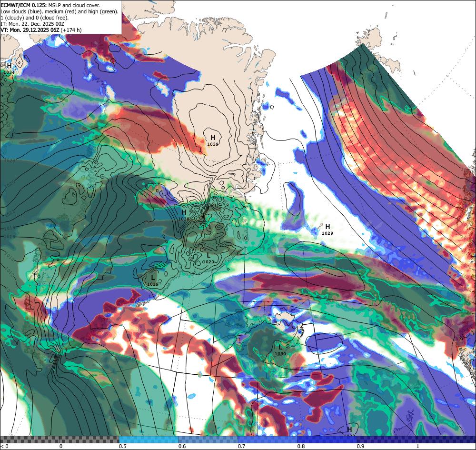Click the '0.9' color scale label
The height and width of the screenshot is (450, 476).
pyautogui.click(x=360, y=446)
